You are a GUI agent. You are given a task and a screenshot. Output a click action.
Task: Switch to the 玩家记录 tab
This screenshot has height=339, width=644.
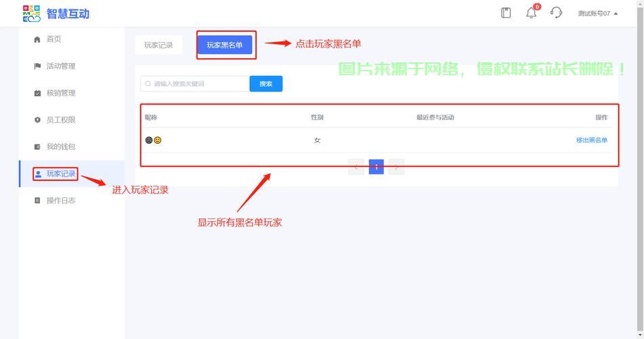click(x=158, y=45)
